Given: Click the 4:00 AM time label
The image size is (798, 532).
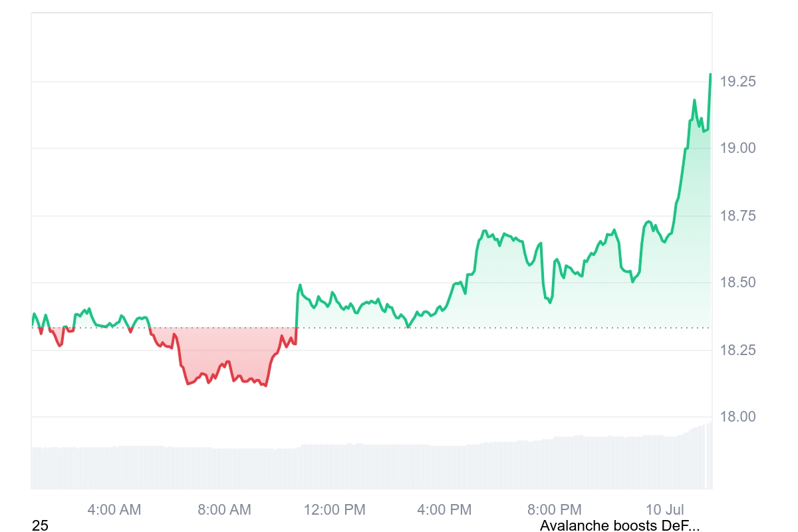Looking at the screenshot, I should [114, 510].
